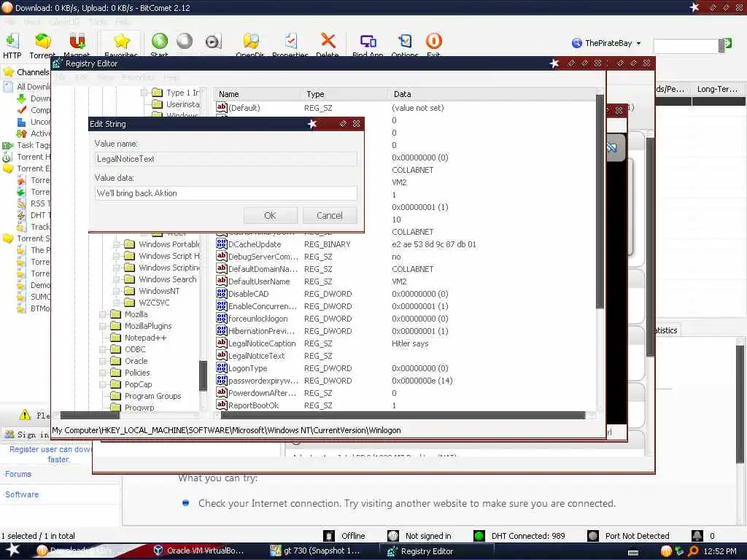Click OK in Edit String dialog
This screenshot has height=560, width=747.
coord(270,215)
